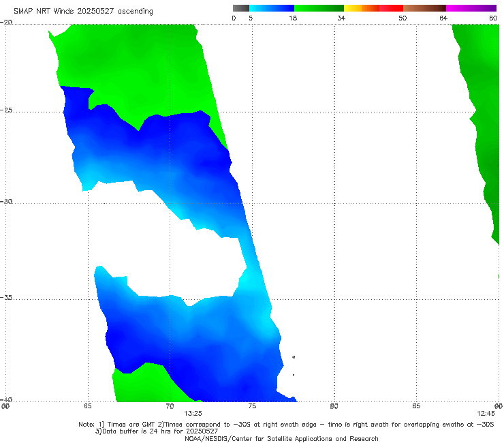Screen dimensions: 504x443
Task: Click the brown segment of the color bar
Action: [424, 8]
